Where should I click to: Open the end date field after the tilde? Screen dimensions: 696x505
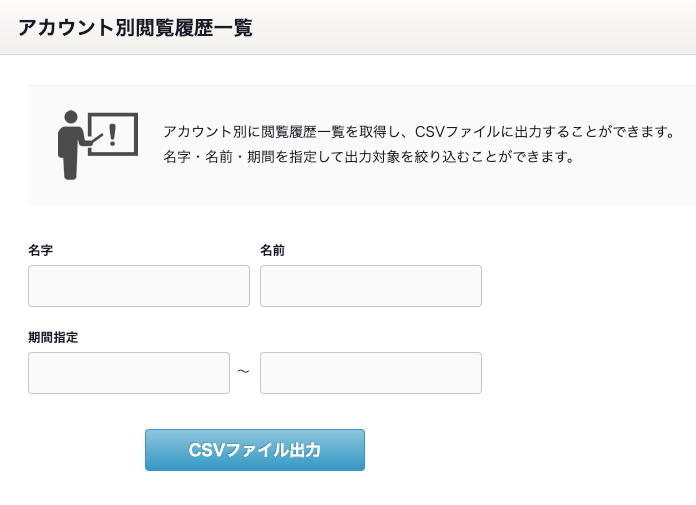[x=371, y=373]
